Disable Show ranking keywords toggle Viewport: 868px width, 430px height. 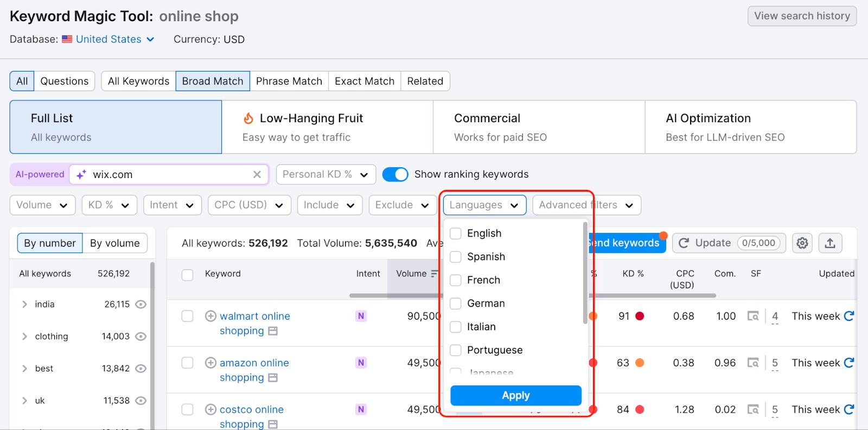[x=395, y=174]
